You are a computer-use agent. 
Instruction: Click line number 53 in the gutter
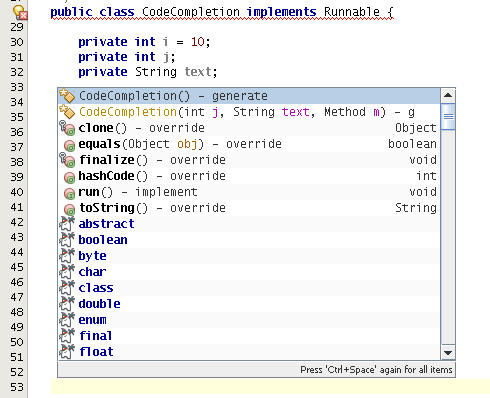point(17,387)
